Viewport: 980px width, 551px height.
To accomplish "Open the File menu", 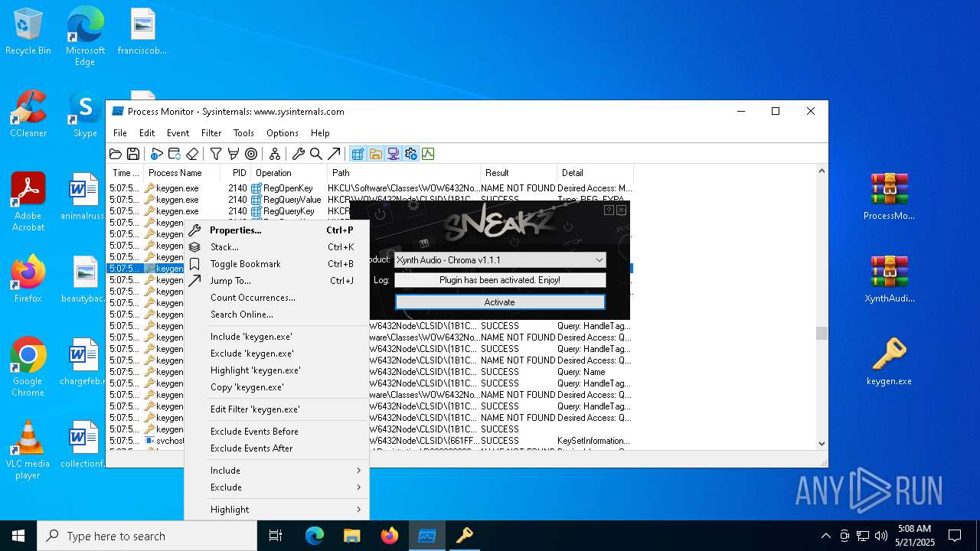I will 120,133.
